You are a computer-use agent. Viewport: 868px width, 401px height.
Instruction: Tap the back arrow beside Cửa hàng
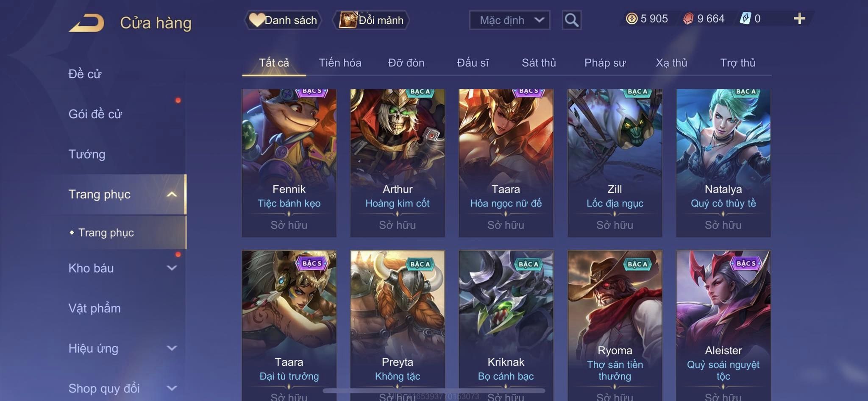click(x=86, y=23)
